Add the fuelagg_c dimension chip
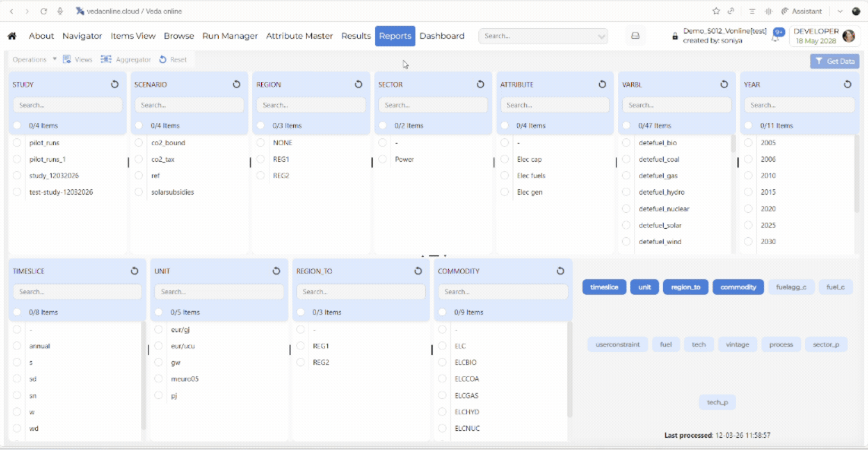 pyautogui.click(x=791, y=287)
